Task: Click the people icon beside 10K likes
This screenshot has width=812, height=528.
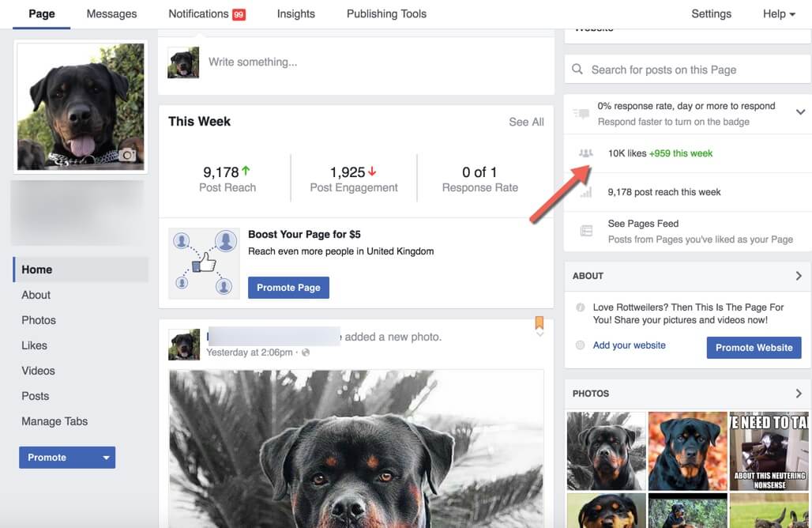Action: pyautogui.click(x=585, y=153)
